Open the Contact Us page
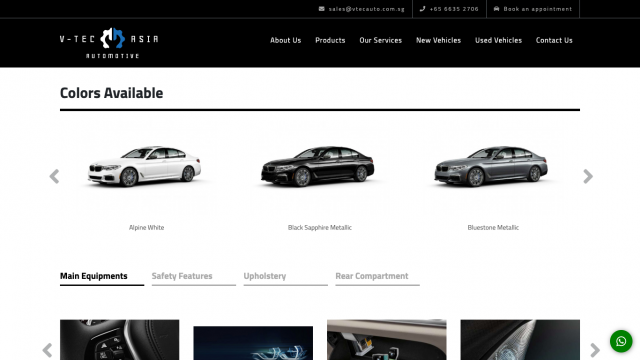This screenshot has width=640, height=360. point(554,40)
